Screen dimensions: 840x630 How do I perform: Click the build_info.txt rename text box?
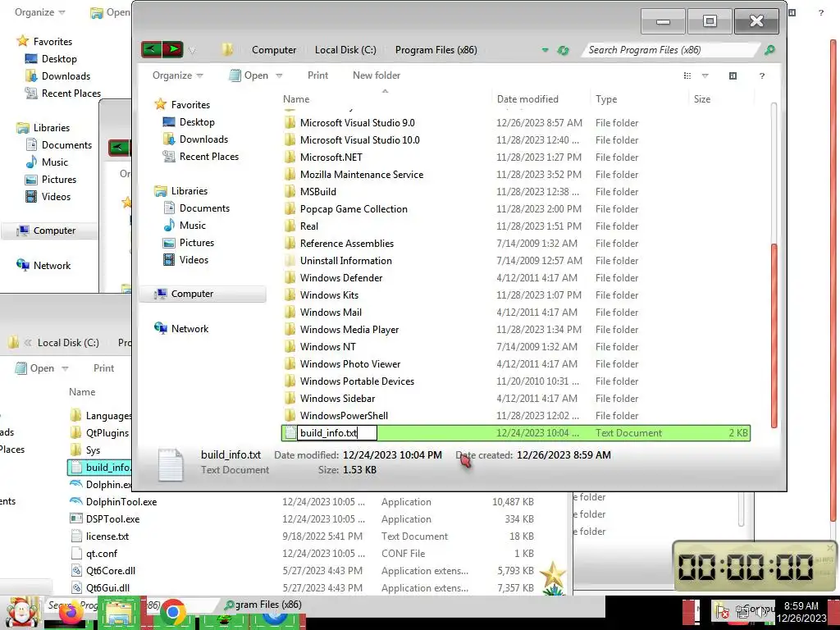[x=337, y=433]
